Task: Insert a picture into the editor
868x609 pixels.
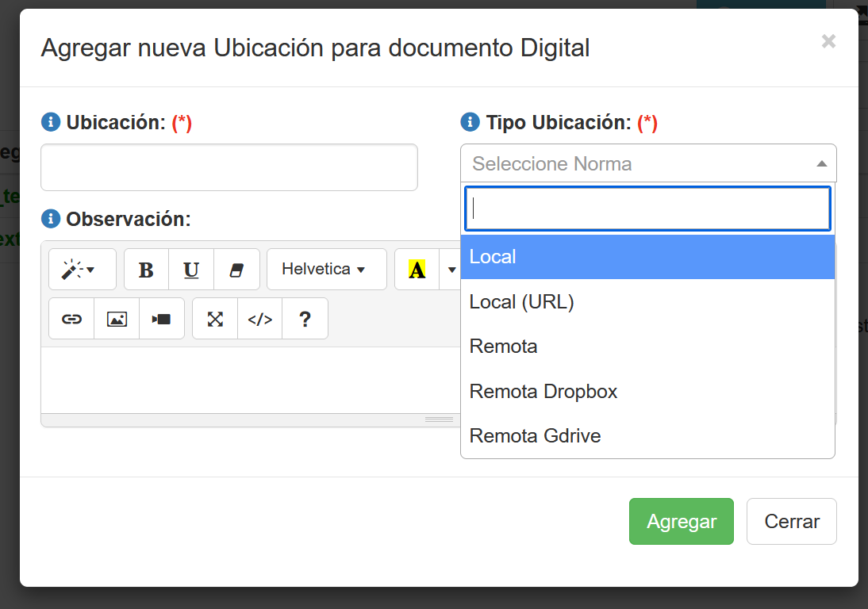Action: [117, 319]
